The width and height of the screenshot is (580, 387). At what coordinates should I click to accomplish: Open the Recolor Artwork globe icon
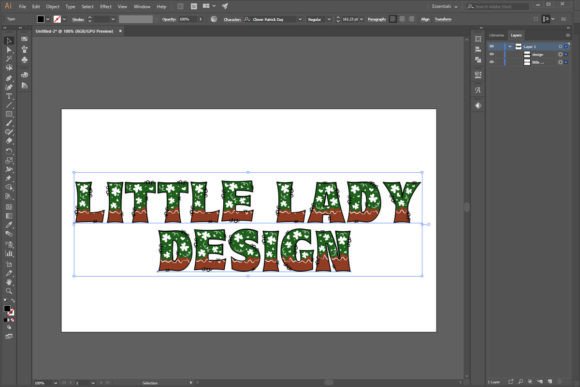(x=214, y=19)
